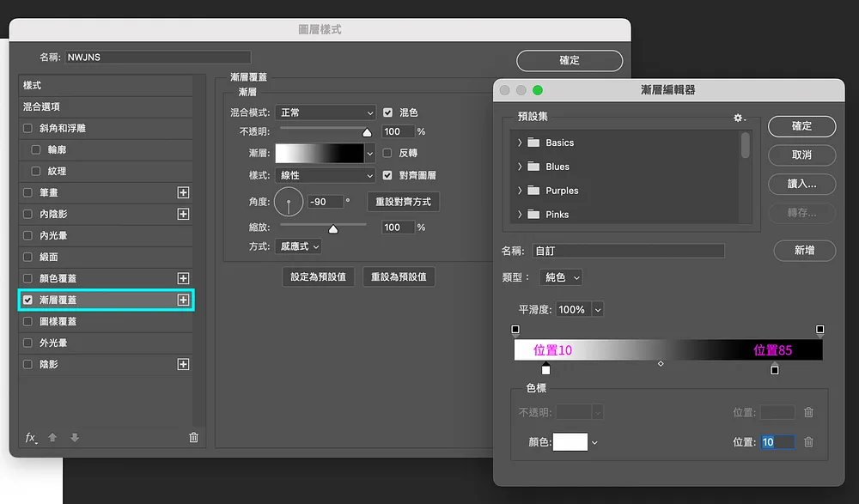Select the white color stop under gradient bar

pyautogui.click(x=545, y=368)
